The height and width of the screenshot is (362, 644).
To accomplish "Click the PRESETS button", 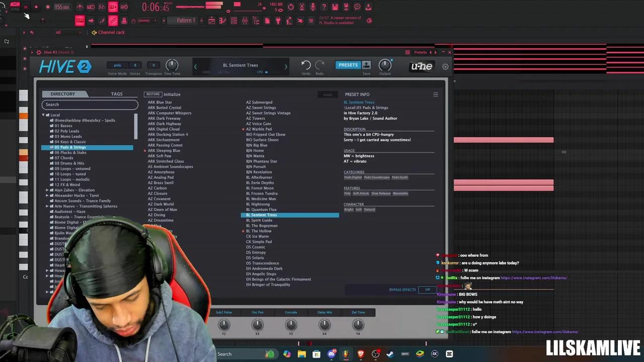I will [348, 65].
